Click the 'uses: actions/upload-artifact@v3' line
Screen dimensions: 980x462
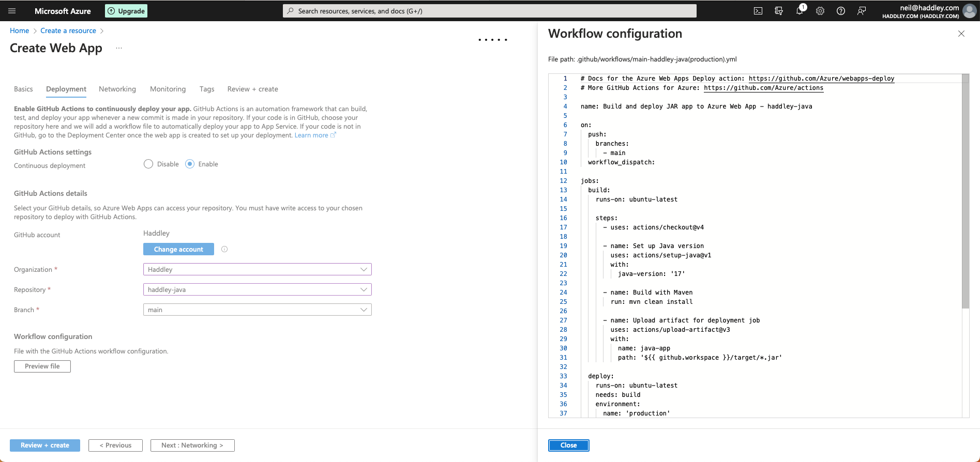click(x=670, y=330)
